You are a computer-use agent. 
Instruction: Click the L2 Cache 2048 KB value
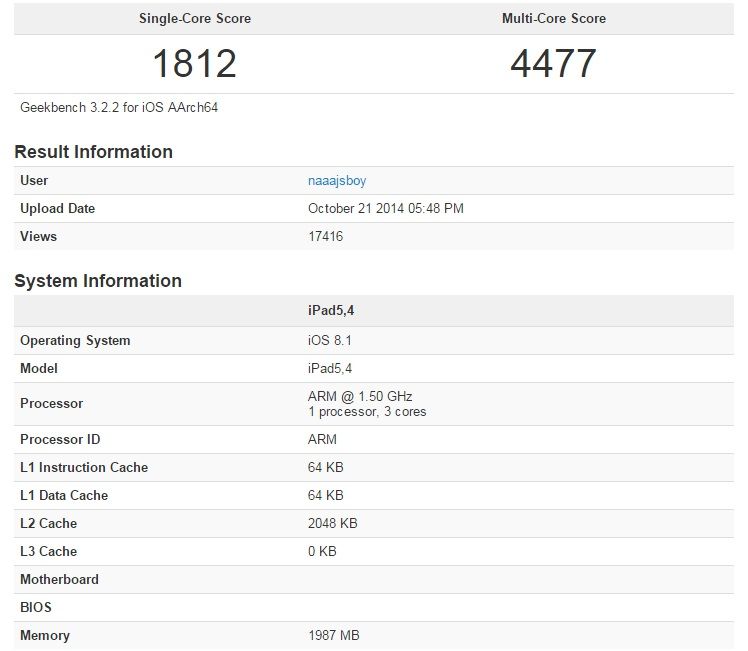coord(333,524)
